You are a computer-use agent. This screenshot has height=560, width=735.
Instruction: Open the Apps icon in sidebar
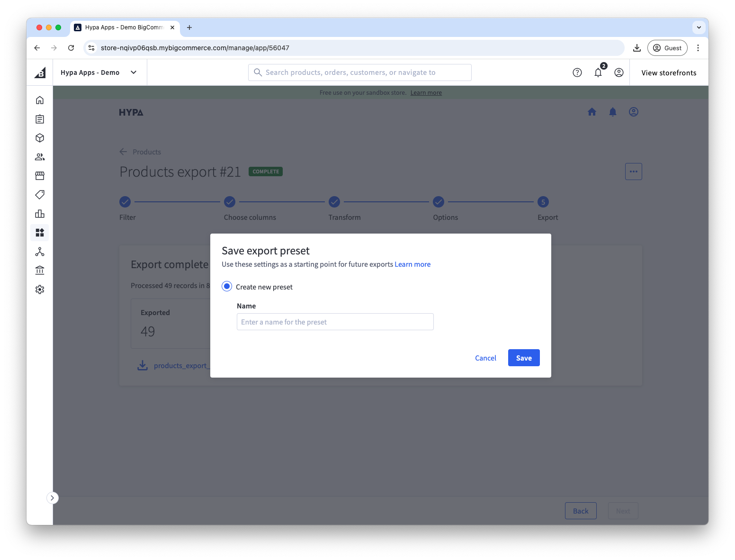coord(40,233)
